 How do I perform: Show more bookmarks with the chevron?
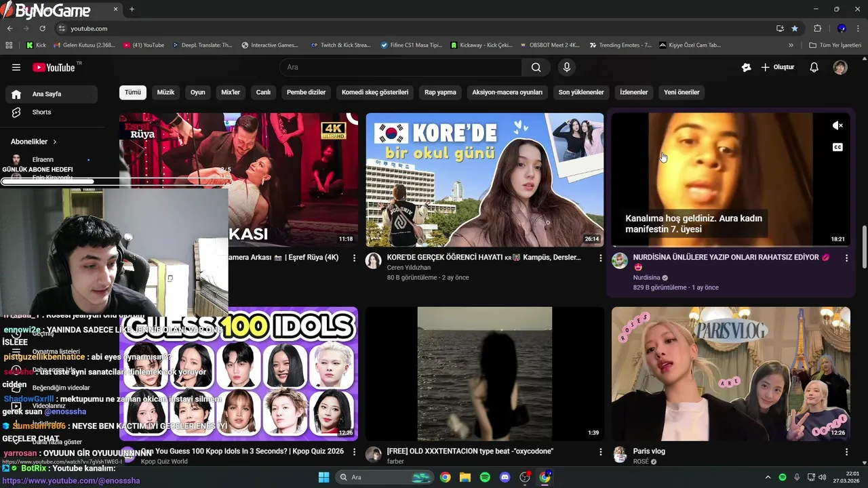791,45
